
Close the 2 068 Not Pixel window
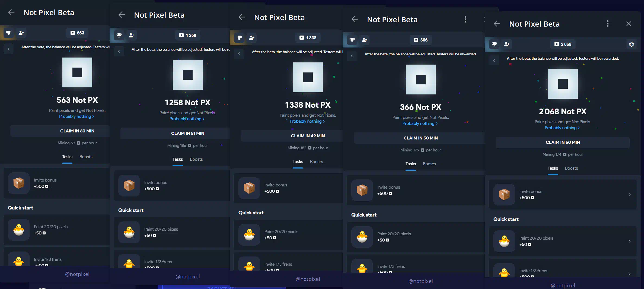click(x=629, y=24)
